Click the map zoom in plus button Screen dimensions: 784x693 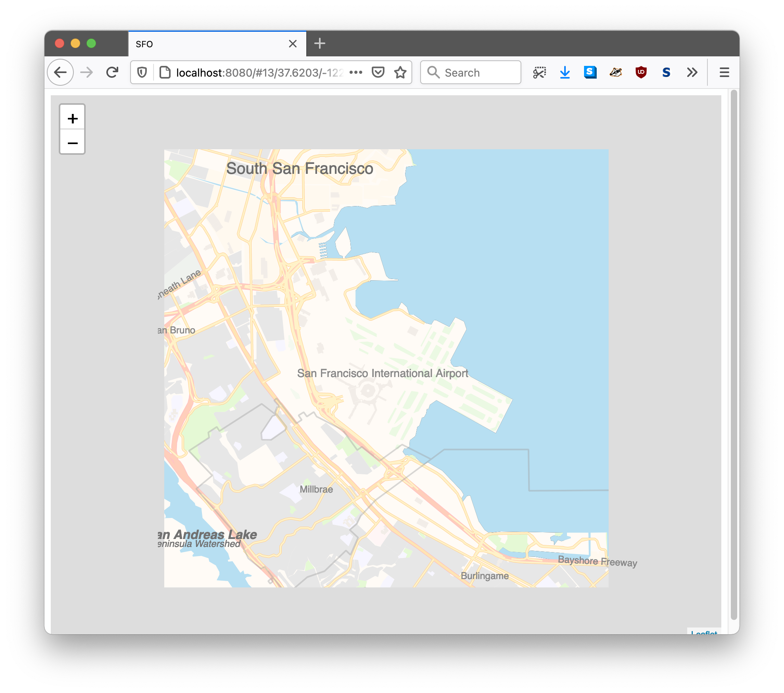[x=72, y=118]
